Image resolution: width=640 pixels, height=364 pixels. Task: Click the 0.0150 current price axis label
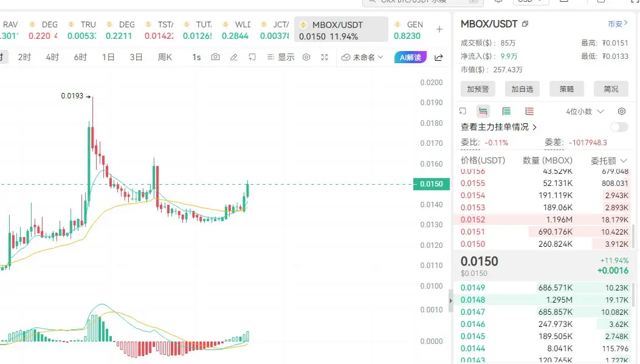point(432,184)
